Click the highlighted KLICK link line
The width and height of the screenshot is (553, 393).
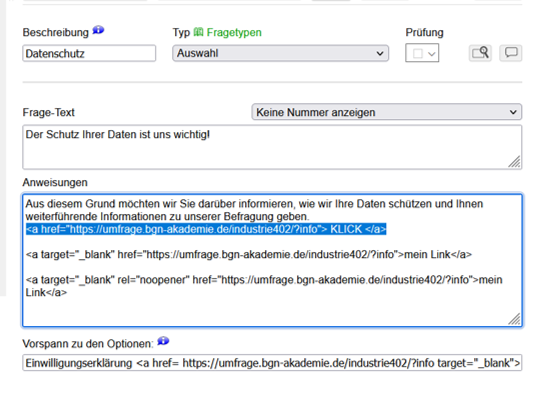coord(206,229)
